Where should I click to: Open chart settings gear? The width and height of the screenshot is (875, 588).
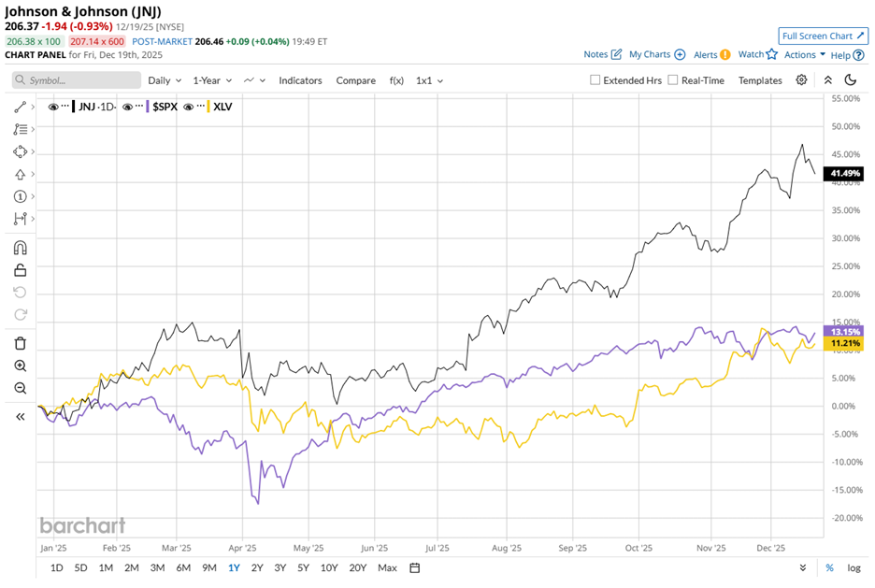tap(801, 80)
